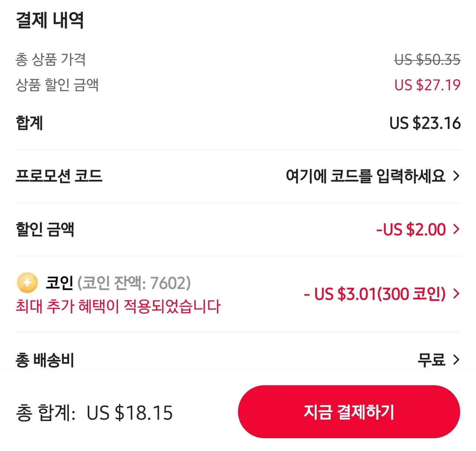Click the struck-through US $50.35 price
Screen dimensions: 476x451
(427, 60)
